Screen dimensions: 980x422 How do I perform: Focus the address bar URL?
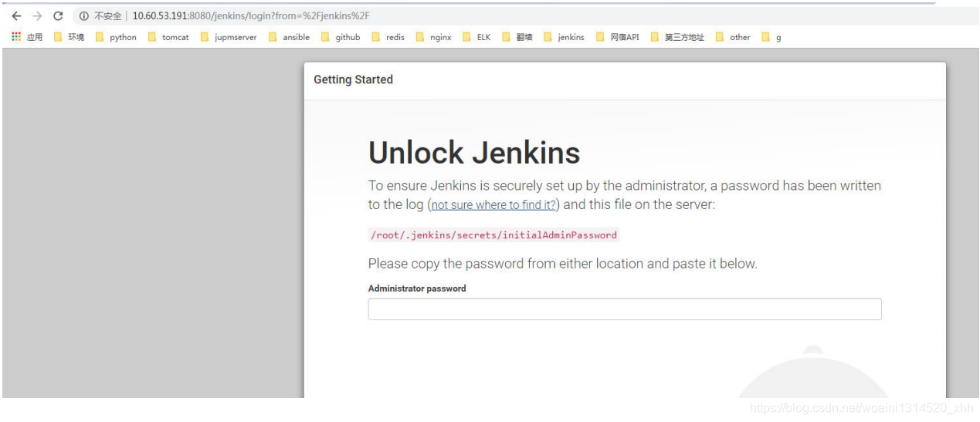(x=251, y=16)
